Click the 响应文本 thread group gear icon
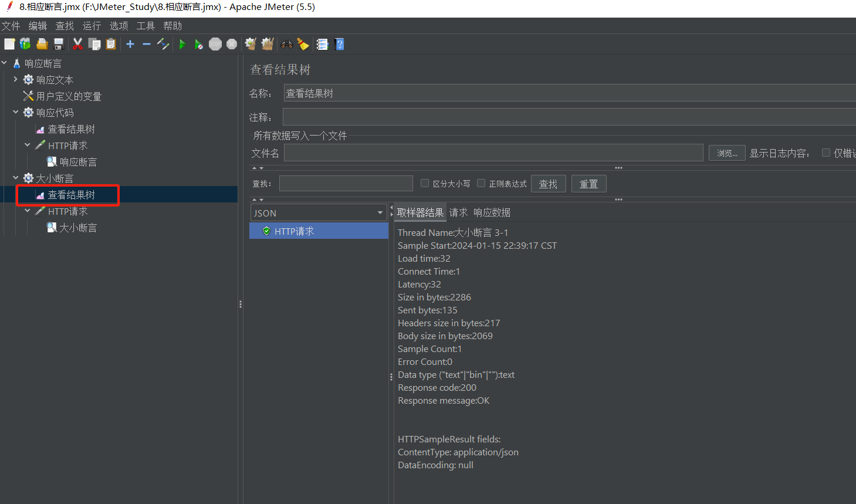Image resolution: width=856 pixels, height=504 pixels. (28, 79)
